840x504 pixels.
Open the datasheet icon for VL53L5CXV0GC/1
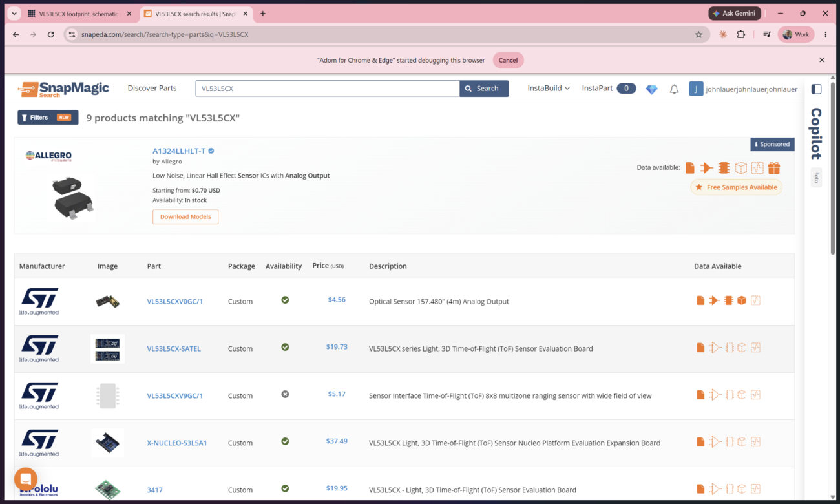point(700,300)
